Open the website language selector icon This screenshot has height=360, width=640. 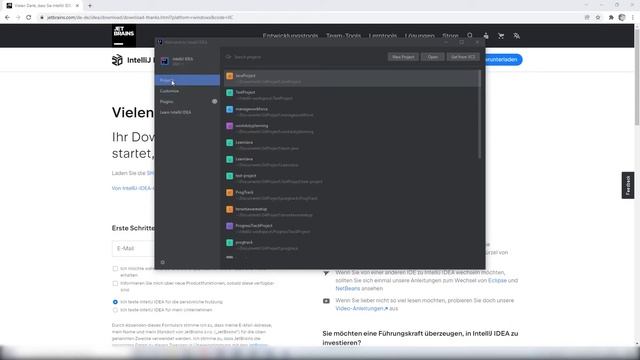tap(516, 36)
